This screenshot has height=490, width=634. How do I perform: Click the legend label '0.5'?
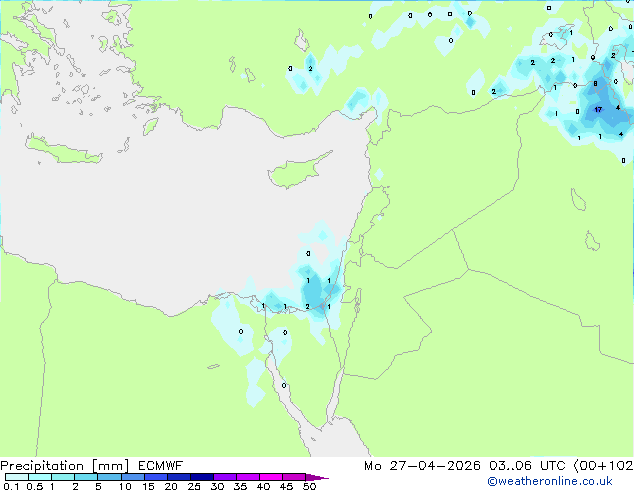(x=35, y=486)
